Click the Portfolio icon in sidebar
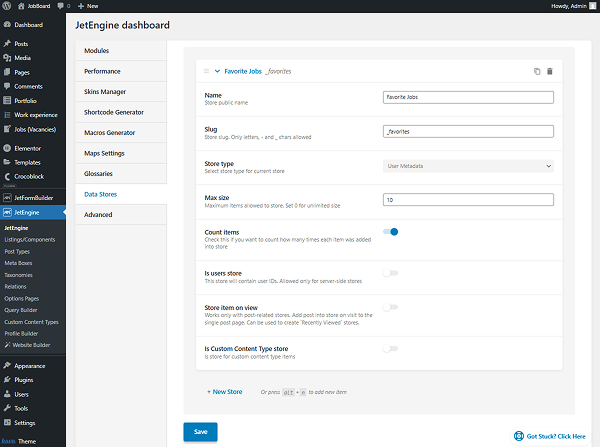Viewport: 600px width, 447px height. tap(7, 100)
